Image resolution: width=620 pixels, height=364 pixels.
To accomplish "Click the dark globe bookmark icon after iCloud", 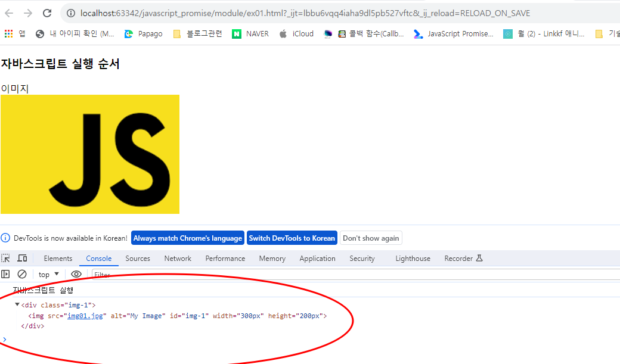I will 328,34.
